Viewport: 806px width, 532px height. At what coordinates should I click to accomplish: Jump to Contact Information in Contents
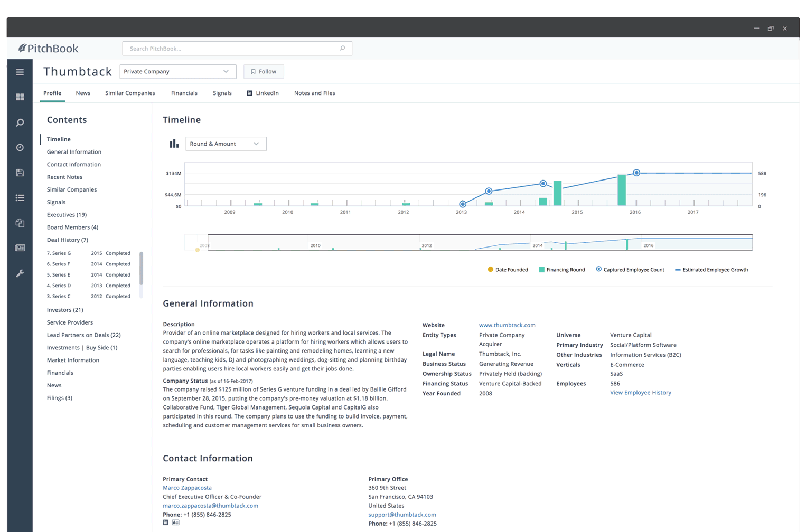[x=74, y=165]
